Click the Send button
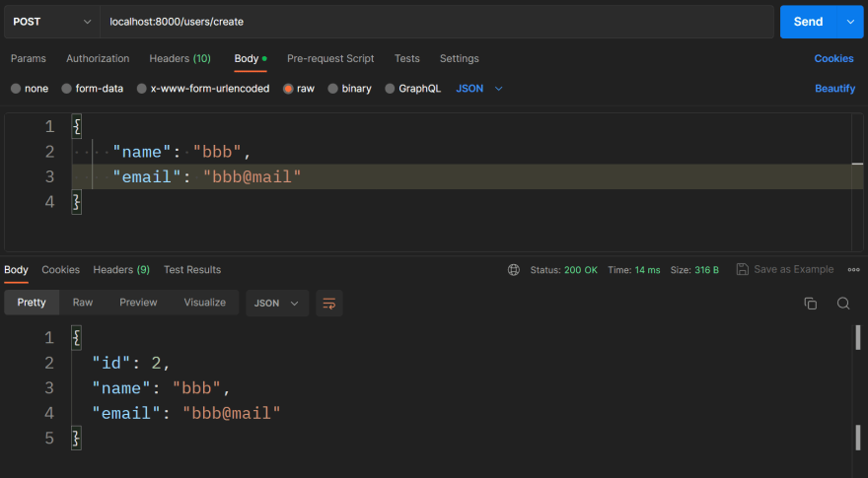Image resolution: width=868 pixels, height=478 pixels. click(808, 22)
